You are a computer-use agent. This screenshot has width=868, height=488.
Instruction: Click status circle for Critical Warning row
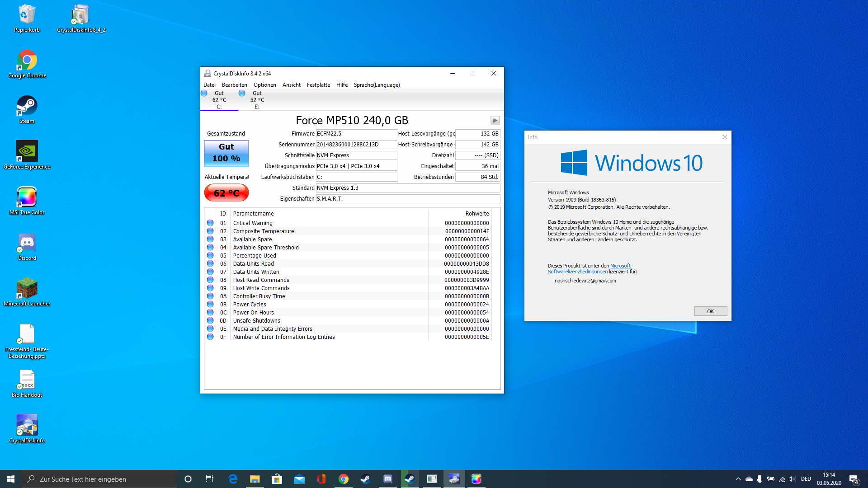pyautogui.click(x=210, y=223)
